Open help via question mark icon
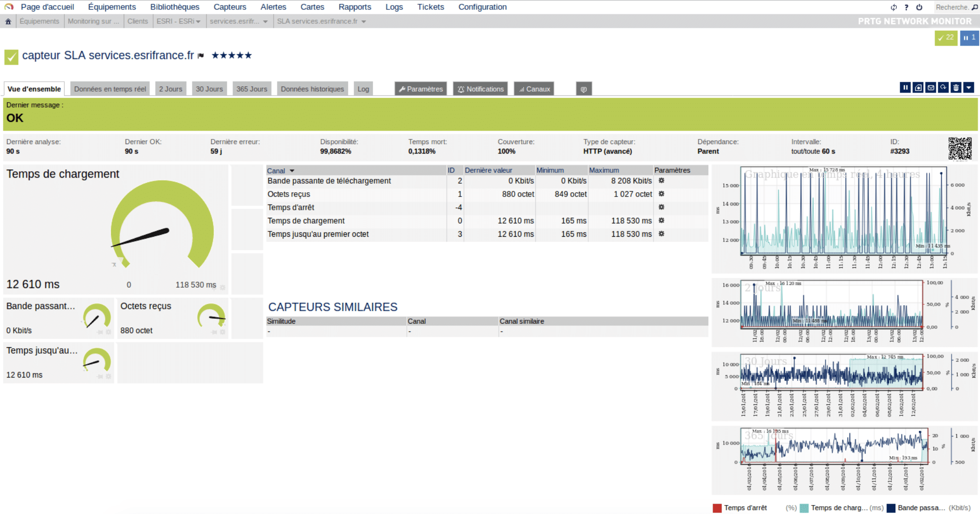The height and width of the screenshot is (514, 980). (906, 7)
